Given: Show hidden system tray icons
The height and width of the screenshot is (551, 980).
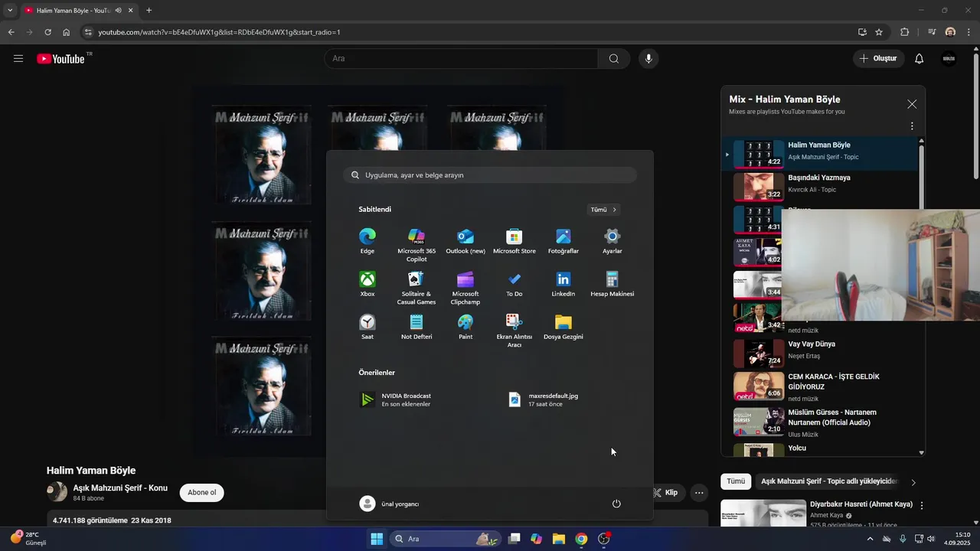Looking at the screenshot, I should (870, 539).
